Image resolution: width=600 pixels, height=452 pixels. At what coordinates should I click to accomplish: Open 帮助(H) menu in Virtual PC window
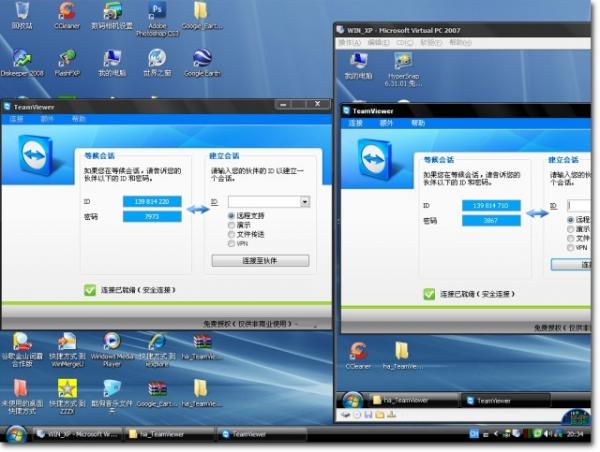click(460, 42)
